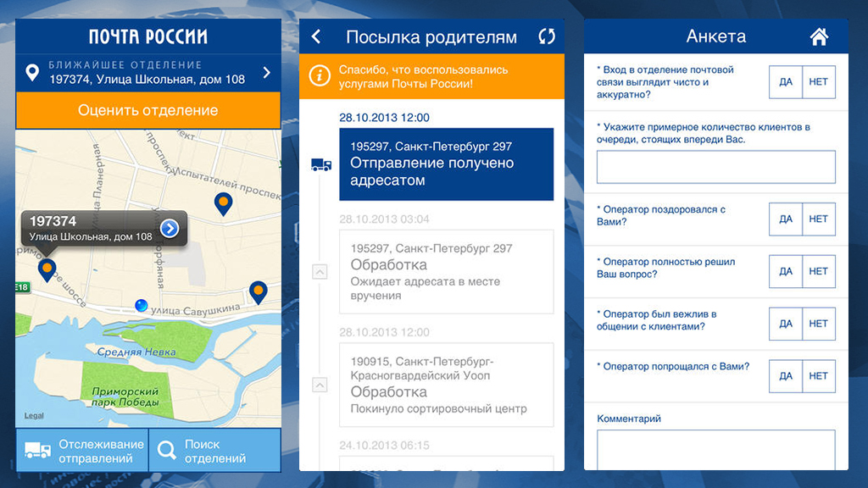
Task: Collapse the Покинуло сортировочный центр entry arrow
Action: [x=320, y=385]
